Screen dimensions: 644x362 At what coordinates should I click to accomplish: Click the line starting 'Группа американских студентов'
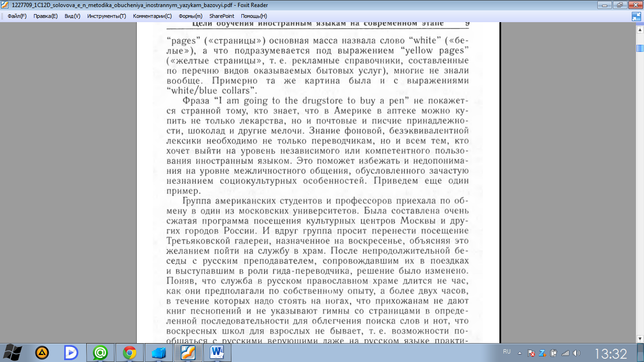tap(325, 201)
